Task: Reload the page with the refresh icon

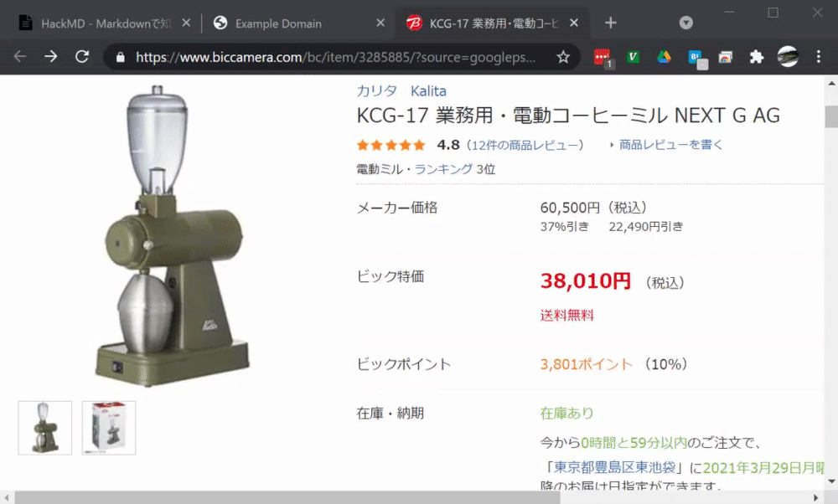Action: coord(82,57)
